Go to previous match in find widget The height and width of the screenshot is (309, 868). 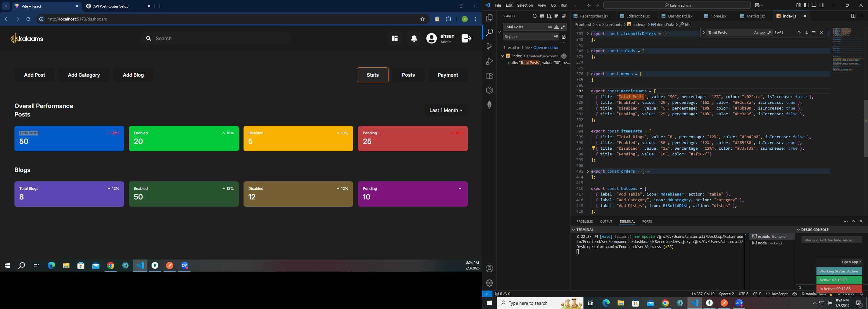[799, 33]
